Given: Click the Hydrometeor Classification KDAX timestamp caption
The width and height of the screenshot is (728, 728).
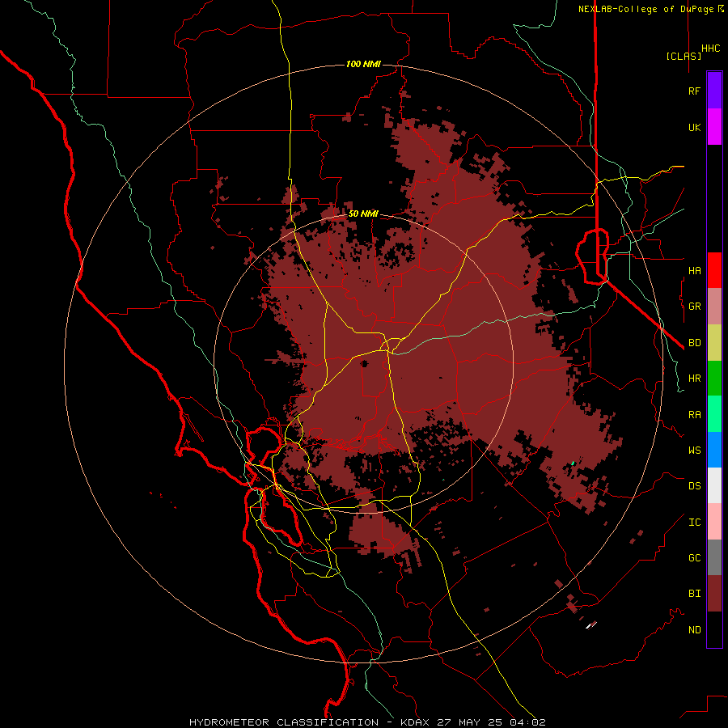Looking at the screenshot, I should [367, 722].
